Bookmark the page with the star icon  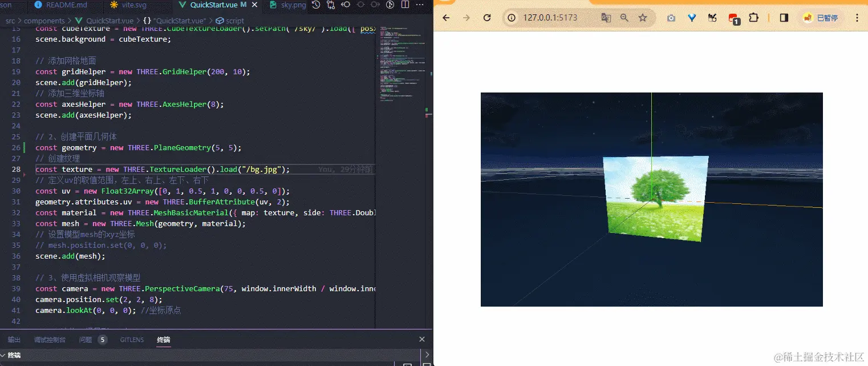point(643,18)
